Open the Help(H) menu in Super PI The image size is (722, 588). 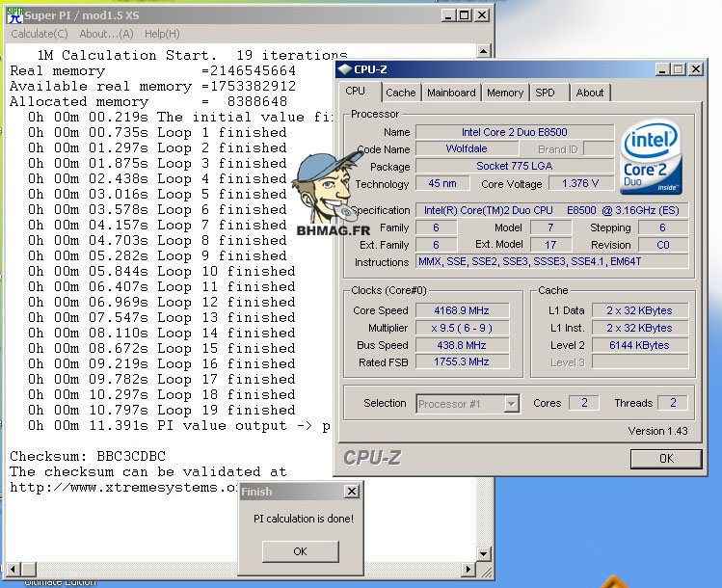point(162,34)
